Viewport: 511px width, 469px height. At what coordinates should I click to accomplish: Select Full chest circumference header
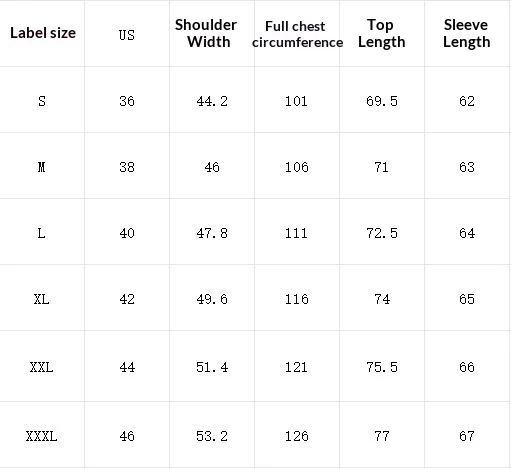[297, 34]
